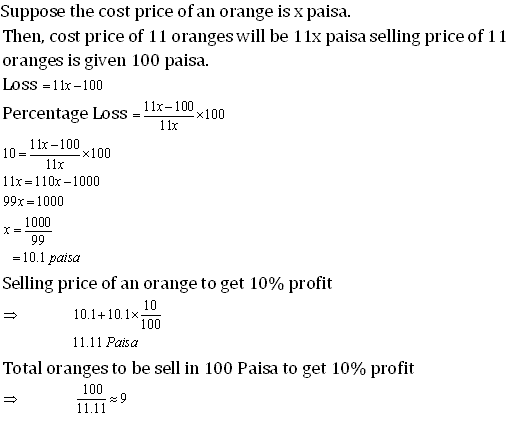The image size is (511, 424).
Task: Select the words 'Percentage Loss'
Action: tap(65, 114)
